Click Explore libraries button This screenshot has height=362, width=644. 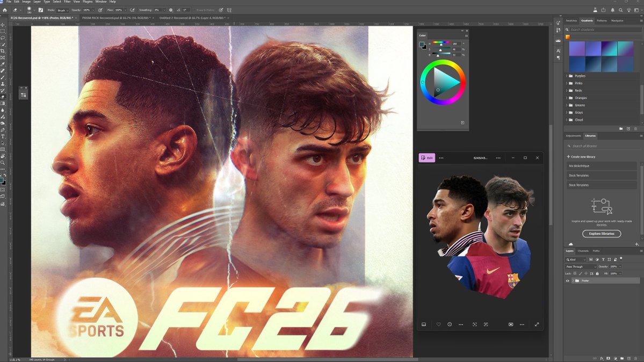602,234
